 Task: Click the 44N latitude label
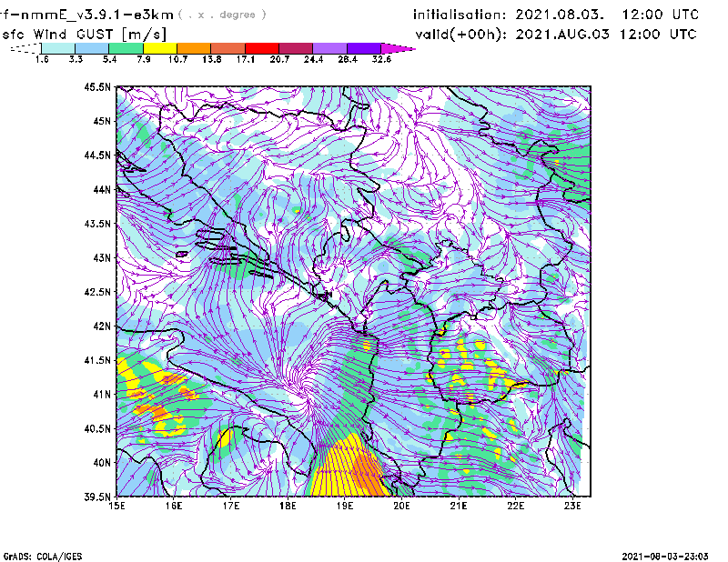click(102, 189)
